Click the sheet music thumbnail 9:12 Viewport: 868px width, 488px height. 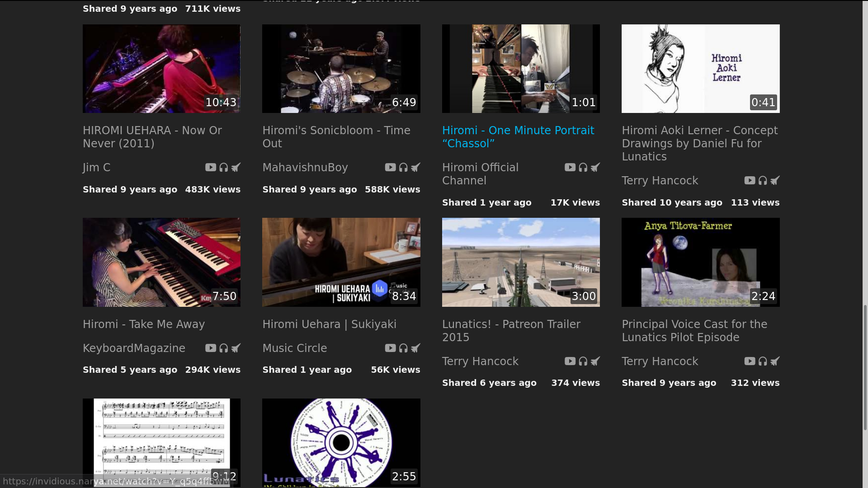161,434
